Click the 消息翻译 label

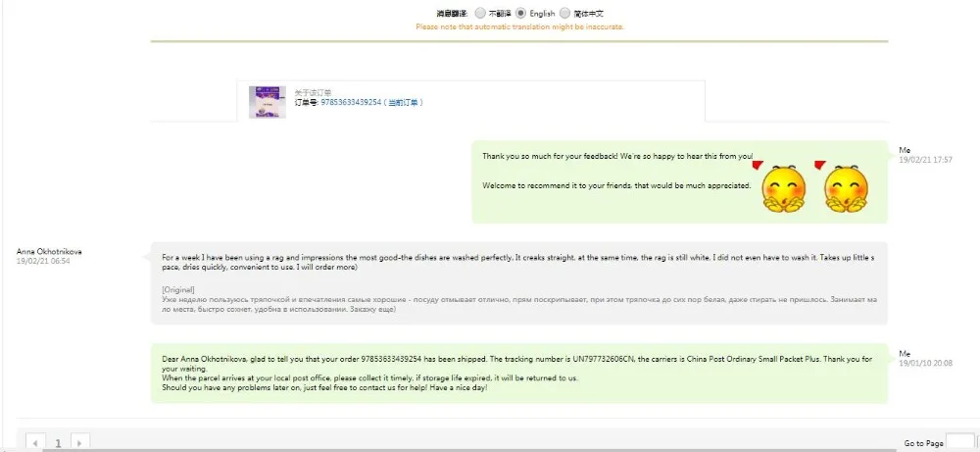coord(451,13)
